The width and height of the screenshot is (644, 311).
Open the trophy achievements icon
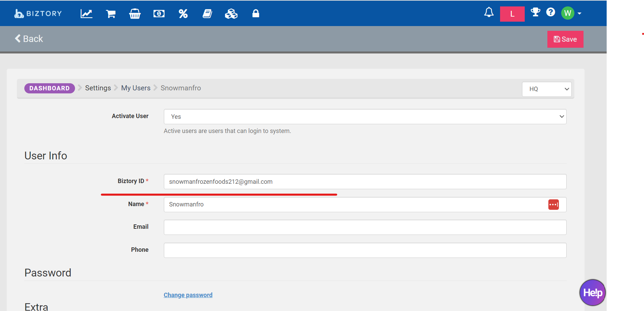(536, 12)
